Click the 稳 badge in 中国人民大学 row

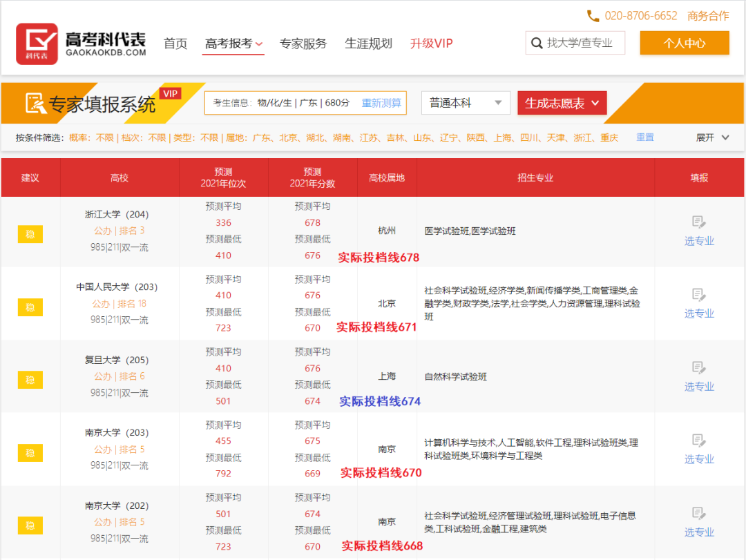[30, 307]
